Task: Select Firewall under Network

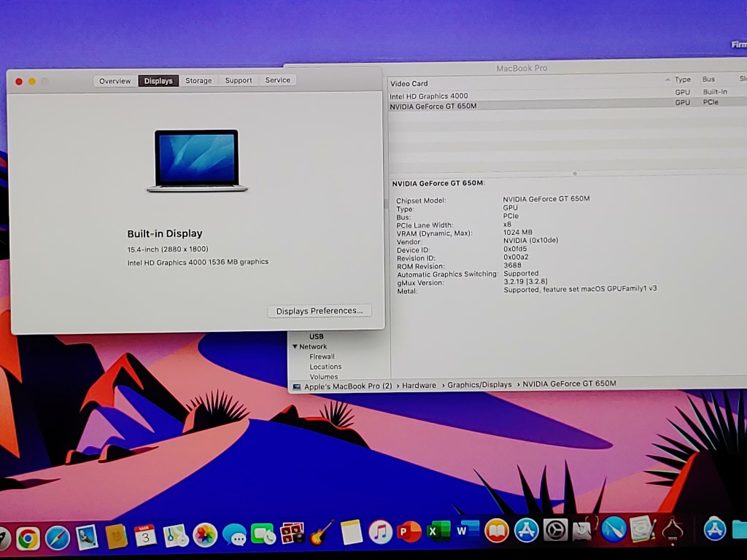Action: (322, 357)
